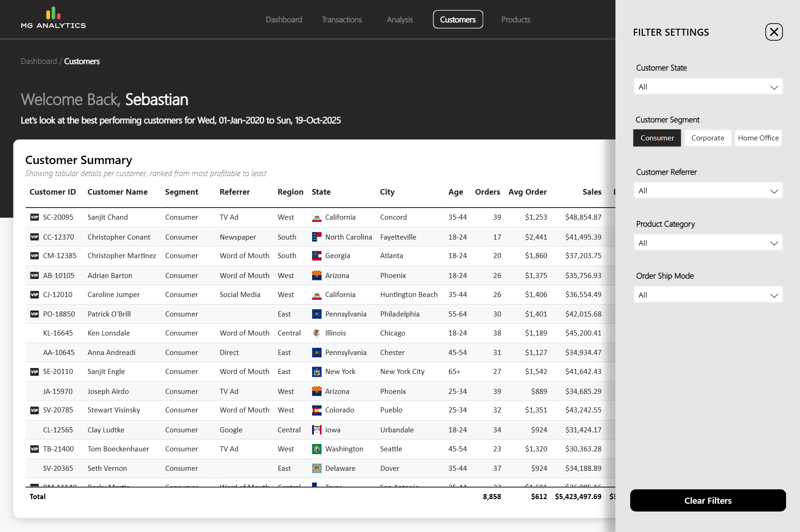Click the VIP badge beside SV-20785

click(x=34, y=410)
